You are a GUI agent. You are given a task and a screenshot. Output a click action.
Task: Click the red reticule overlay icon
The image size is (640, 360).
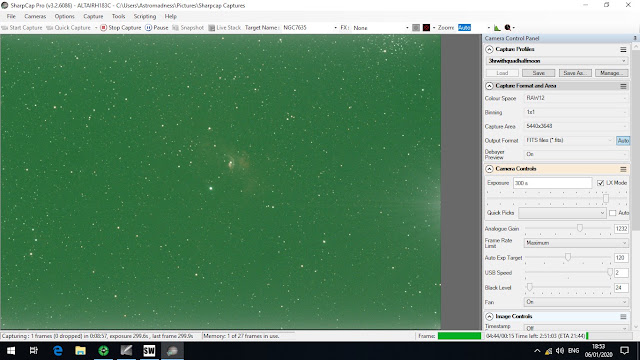click(x=427, y=28)
